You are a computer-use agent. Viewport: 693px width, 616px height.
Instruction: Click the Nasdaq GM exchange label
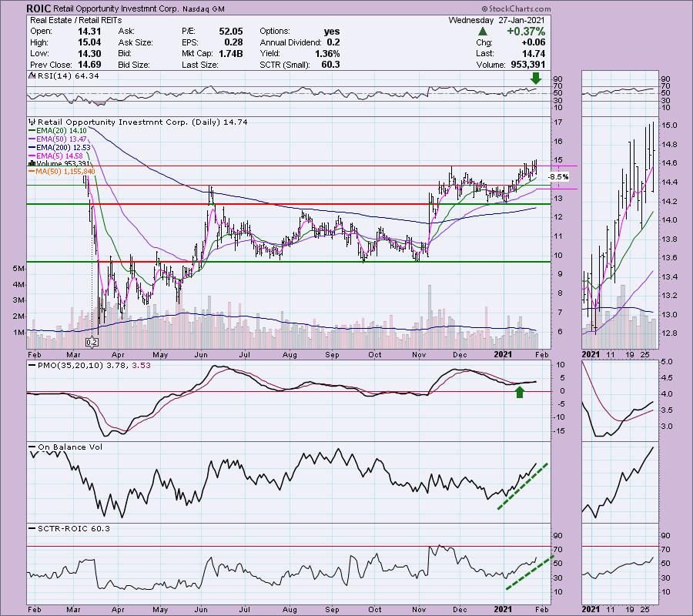point(203,8)
